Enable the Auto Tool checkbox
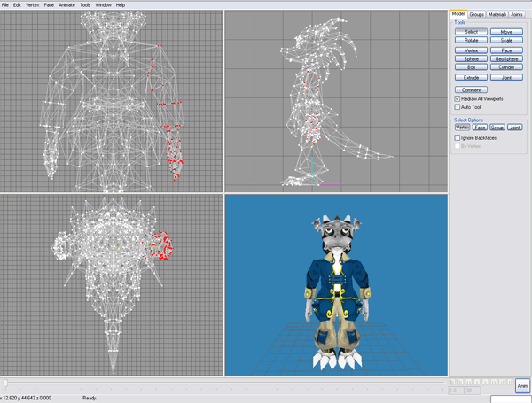 [x=458, y=107]
